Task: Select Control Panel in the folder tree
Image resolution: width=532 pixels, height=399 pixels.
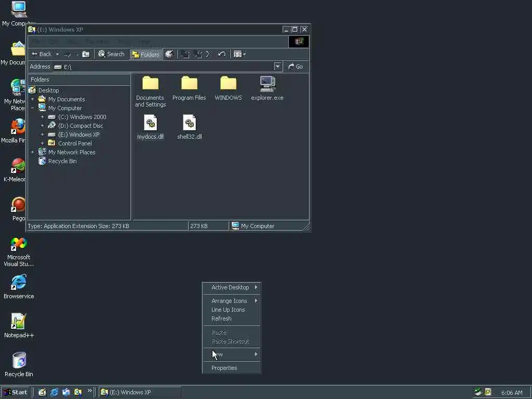Action: (75, 143)
